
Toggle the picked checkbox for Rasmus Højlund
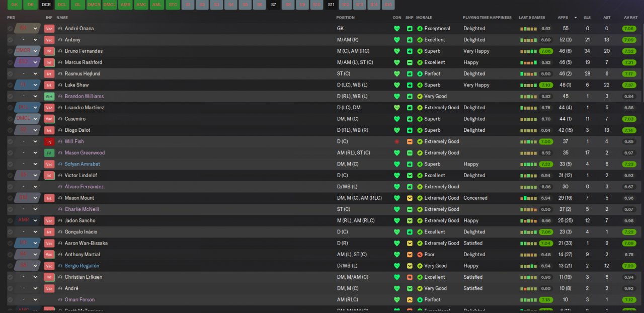[x=10, y=74]
